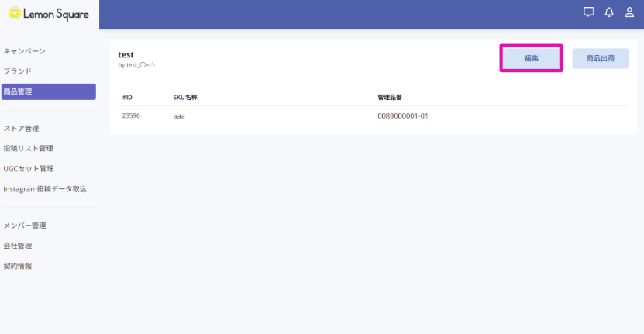The width and height of the screenshot is (644, 334).
Task: Open 会社管理 in the sidebar
Action: click(x=18, y=246)
